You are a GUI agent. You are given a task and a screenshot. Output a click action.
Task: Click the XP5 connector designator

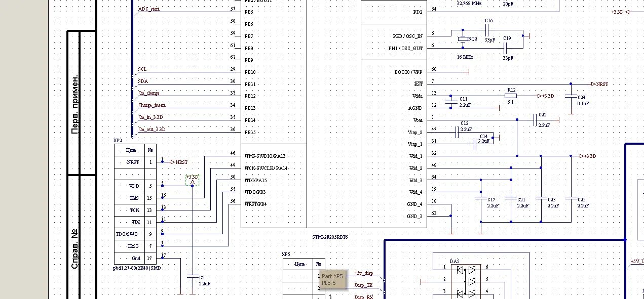(286, 254)
